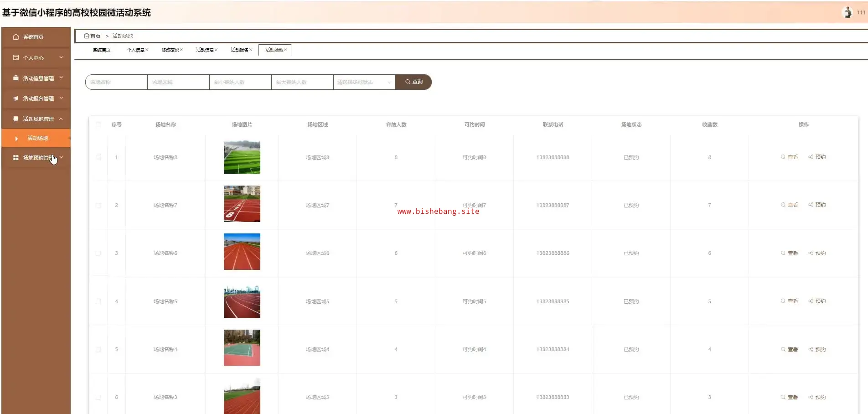The height and width of the screenshot is (414, 868).
Task: Tick the checkbox for row 场地名称5
Action: click(98, 301)
